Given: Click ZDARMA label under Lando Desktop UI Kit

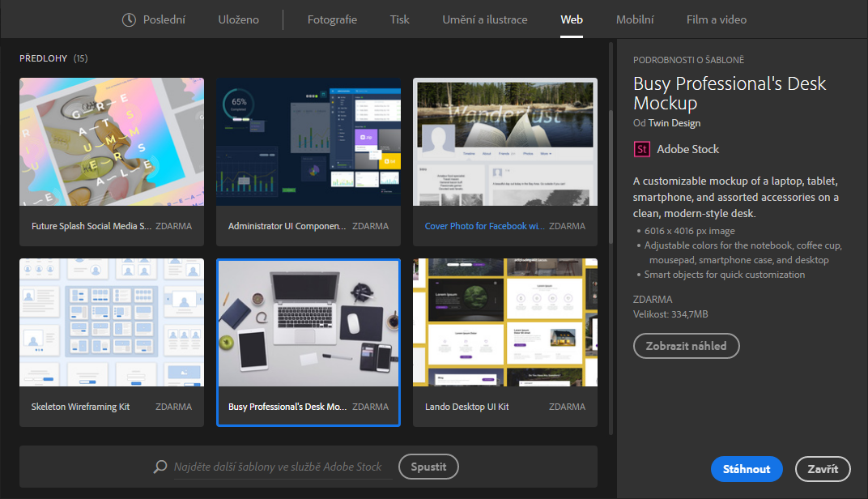Looking at the screenshot, I should 567,407.
